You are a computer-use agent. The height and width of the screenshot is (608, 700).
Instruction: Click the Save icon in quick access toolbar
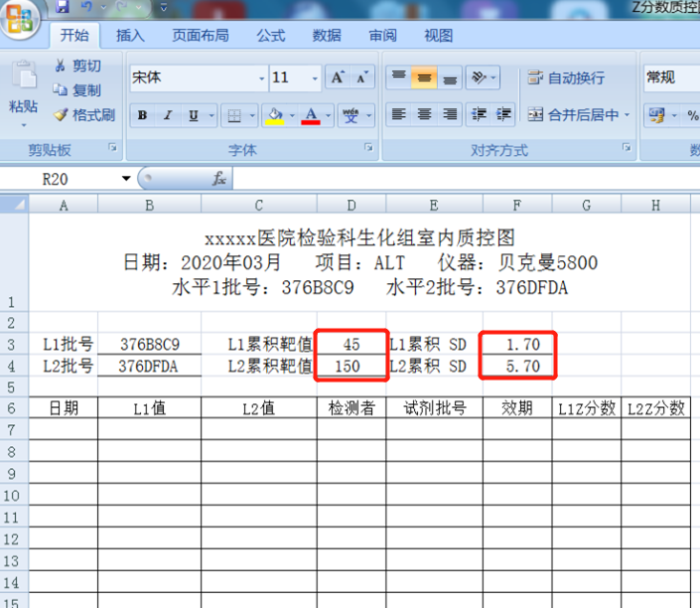tap(63, 7)
